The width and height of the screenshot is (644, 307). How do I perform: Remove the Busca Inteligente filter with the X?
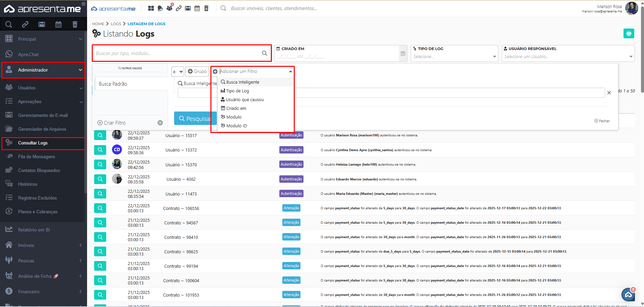click(x=609, y=93)
